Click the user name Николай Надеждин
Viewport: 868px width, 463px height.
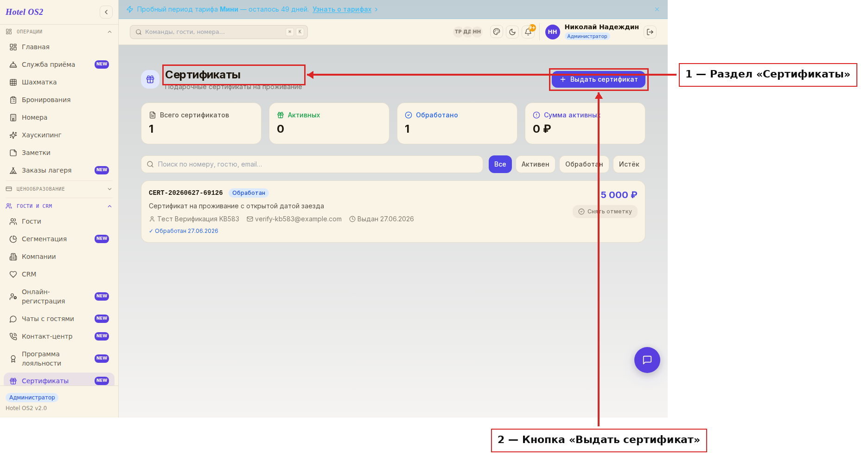point(601,27)
